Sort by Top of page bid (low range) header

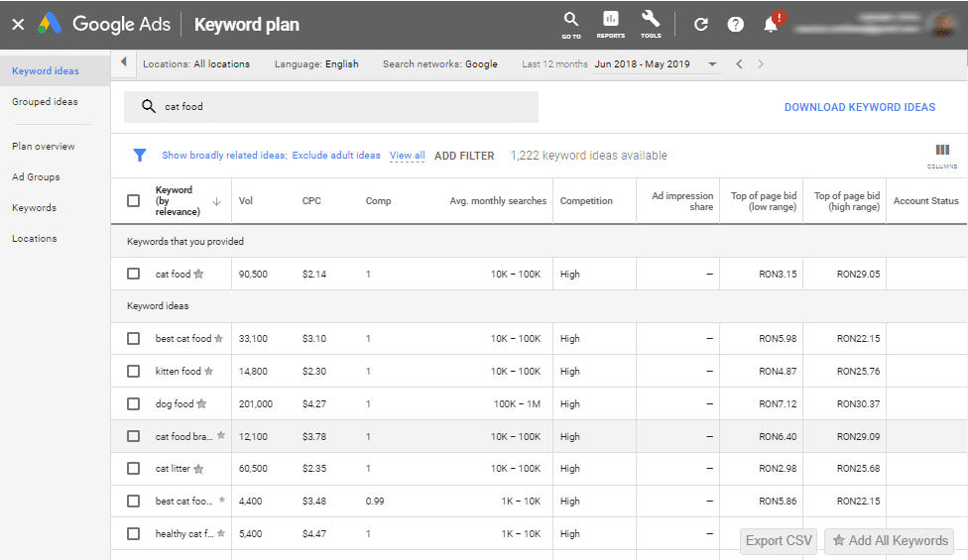point(764,201)
